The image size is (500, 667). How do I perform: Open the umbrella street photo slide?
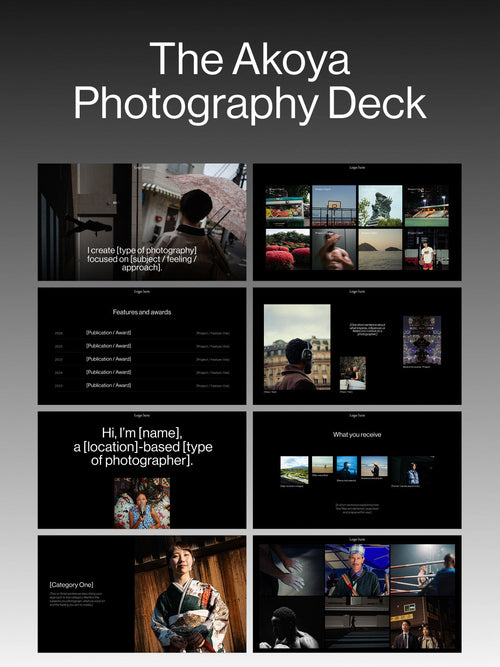coord(142,222)
